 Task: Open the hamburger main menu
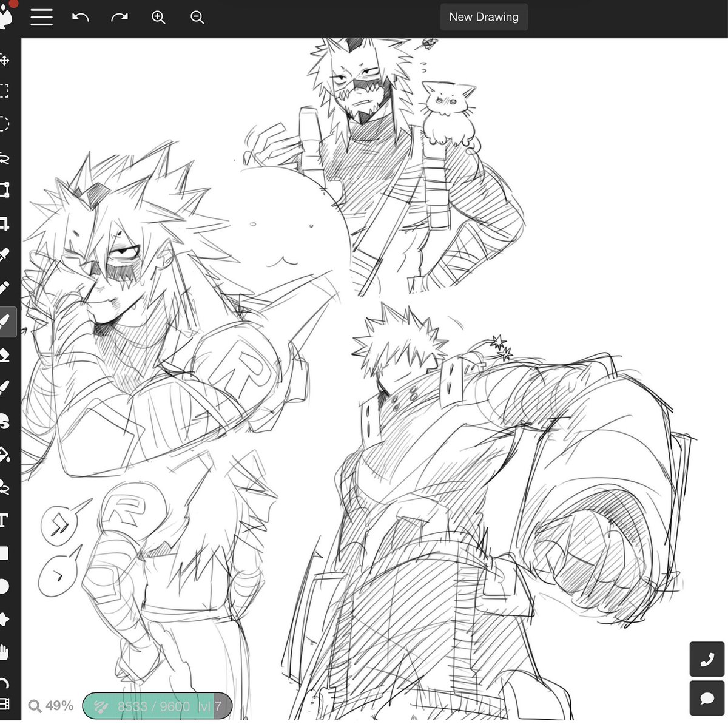41,17
